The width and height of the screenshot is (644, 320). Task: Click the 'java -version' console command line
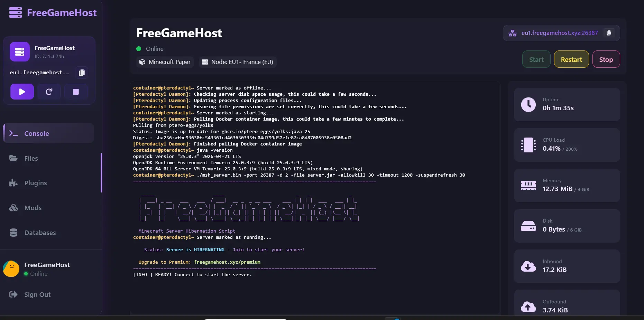214,150
